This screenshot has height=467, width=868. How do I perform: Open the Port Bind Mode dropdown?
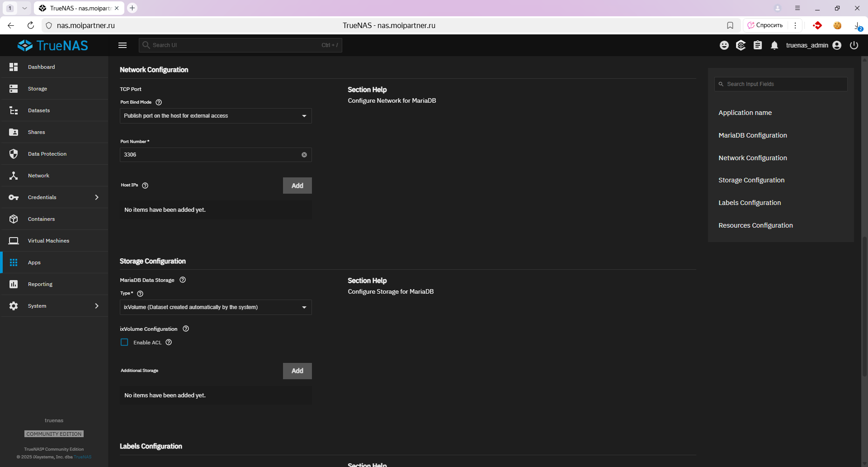coord(216,116)
